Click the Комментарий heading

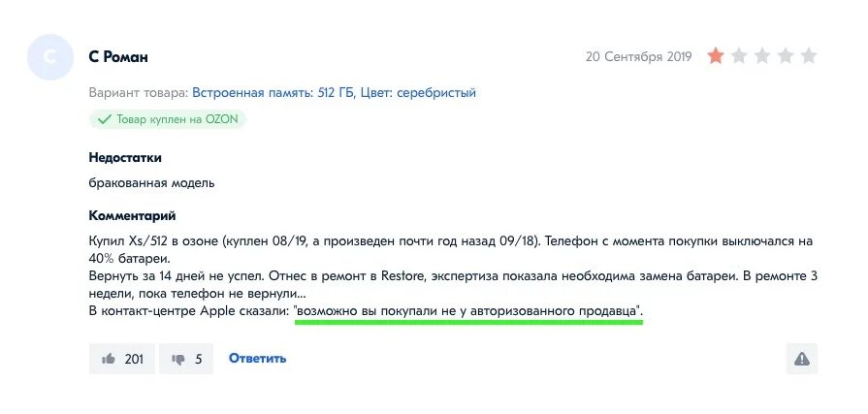[x=132, y=215]
